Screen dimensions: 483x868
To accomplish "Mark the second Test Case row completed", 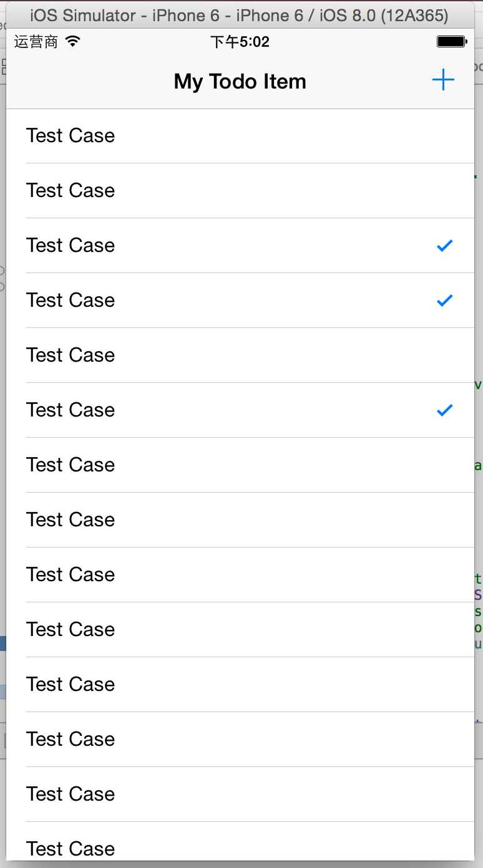I will click(x=240, y=191).
